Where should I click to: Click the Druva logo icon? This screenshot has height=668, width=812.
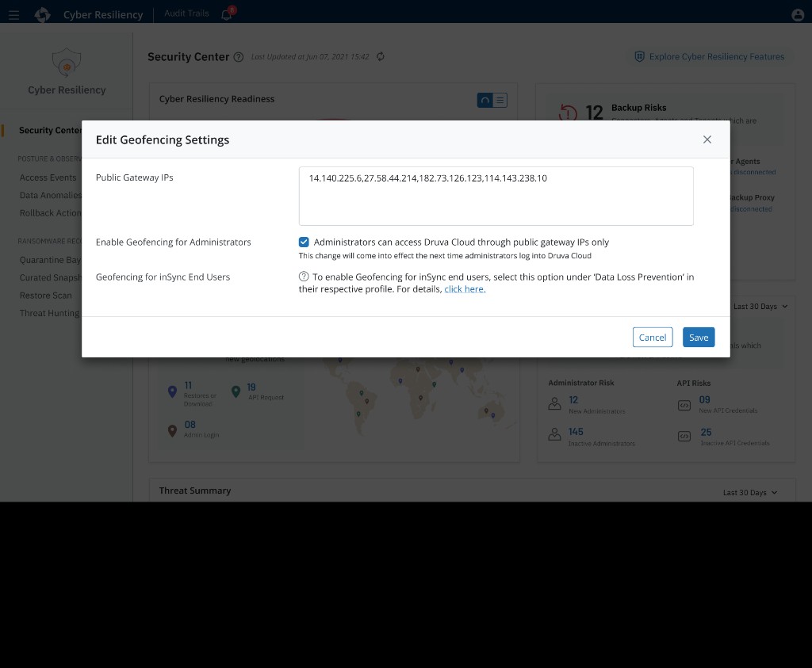[x=43, y=14]
